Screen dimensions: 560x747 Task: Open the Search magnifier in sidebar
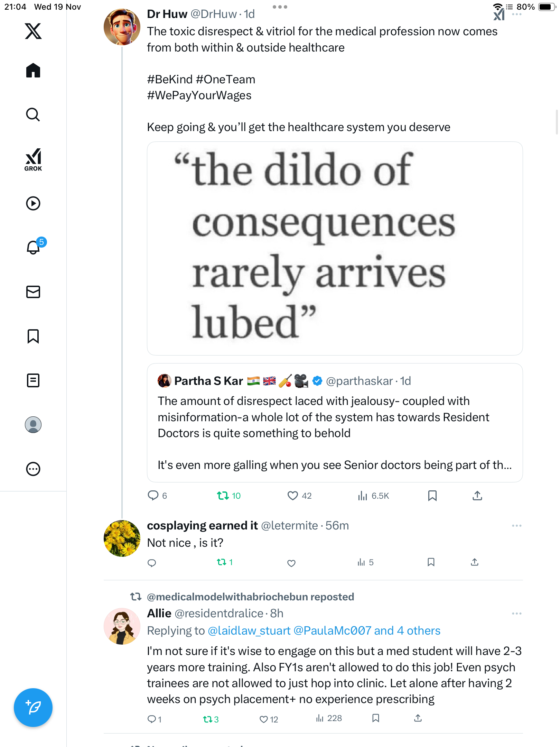[x=33, y=115]
